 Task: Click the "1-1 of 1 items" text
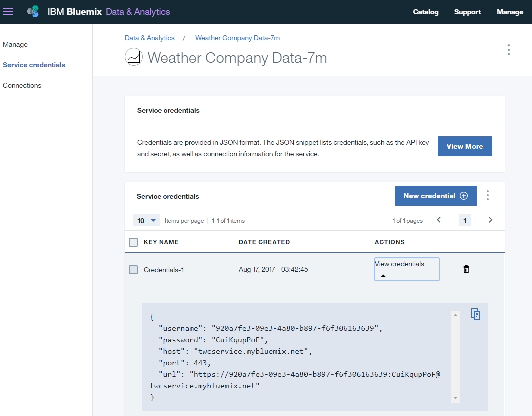click(x=228, y=221)
